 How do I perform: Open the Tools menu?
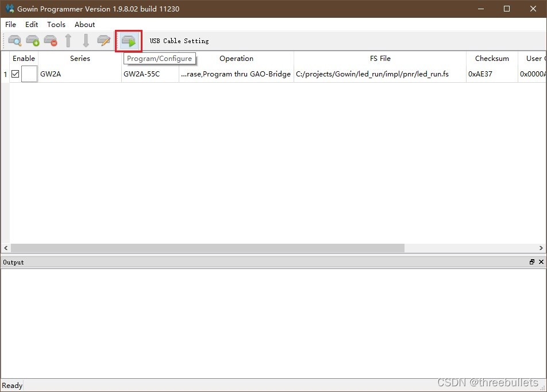pos(56,25)
